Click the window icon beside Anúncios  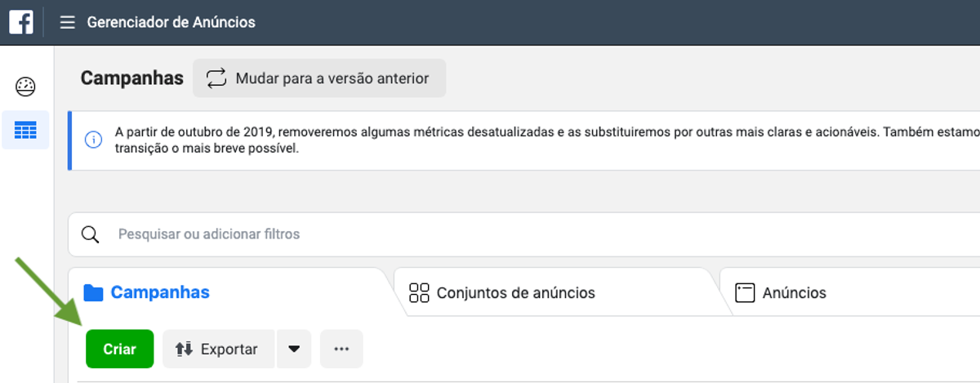[x=744, y=293]
